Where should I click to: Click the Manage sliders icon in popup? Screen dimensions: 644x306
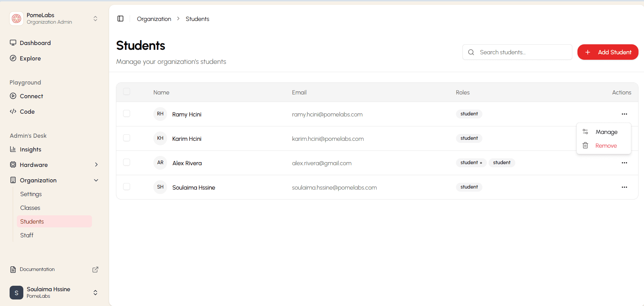click(x=585, y=132)
